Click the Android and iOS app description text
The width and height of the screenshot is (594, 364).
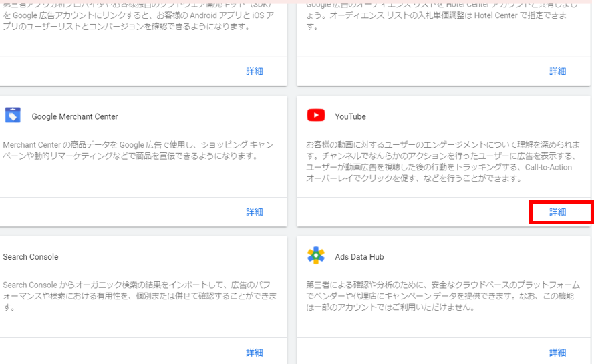(x=139, y=15)
